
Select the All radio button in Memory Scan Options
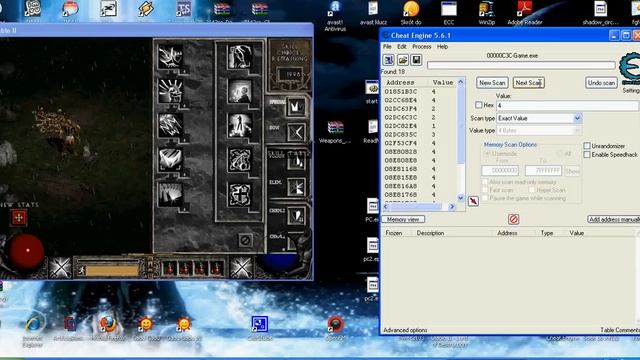(560, 154)
